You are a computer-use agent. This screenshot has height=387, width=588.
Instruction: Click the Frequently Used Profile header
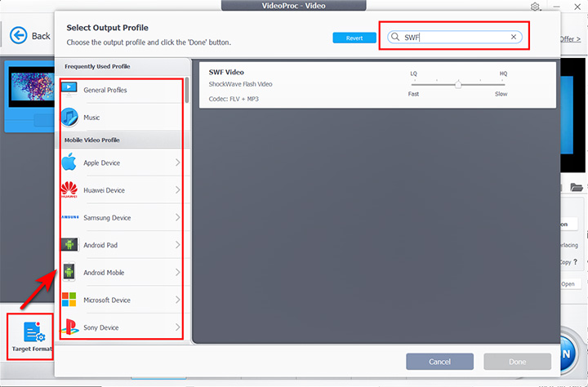(x=97, y=66)
